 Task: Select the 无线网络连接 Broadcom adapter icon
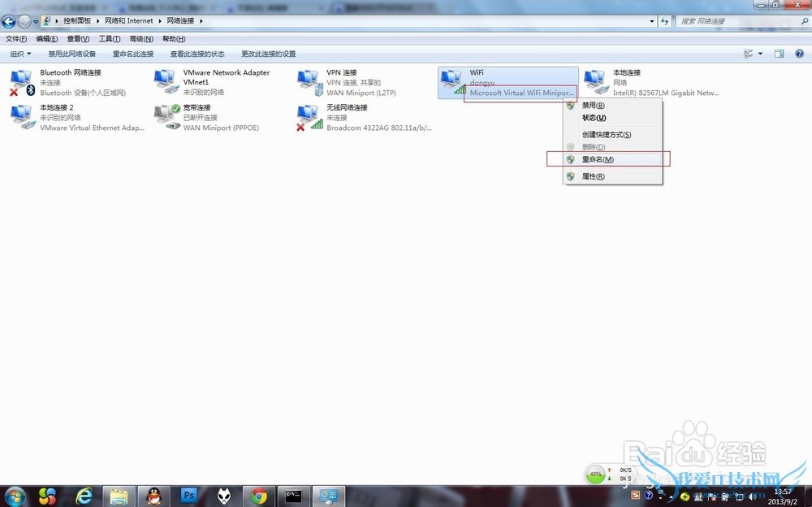pyautogui.click(x=310, y=117)
